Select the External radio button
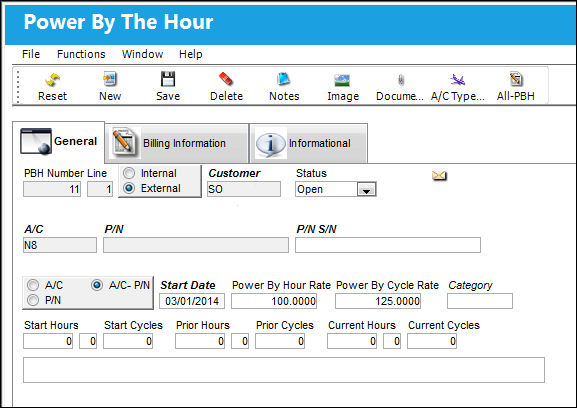This screenshot has width=577, height=408. tap(129, 188)
